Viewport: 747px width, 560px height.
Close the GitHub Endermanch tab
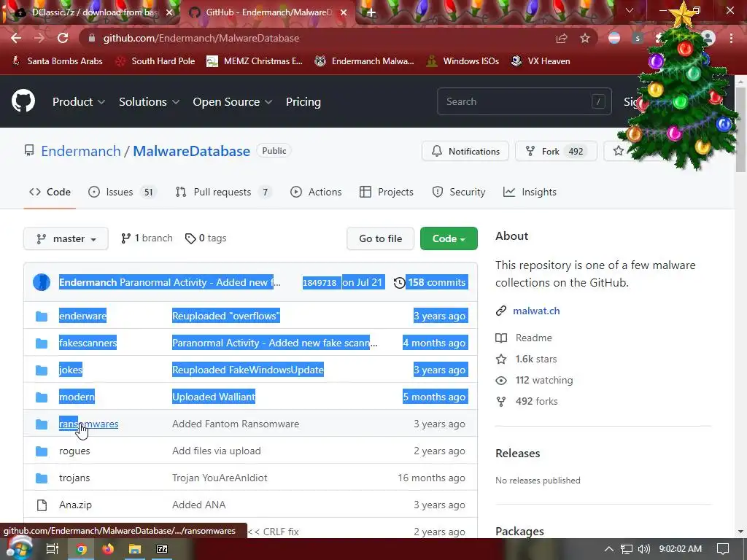(x=343, y=13)
